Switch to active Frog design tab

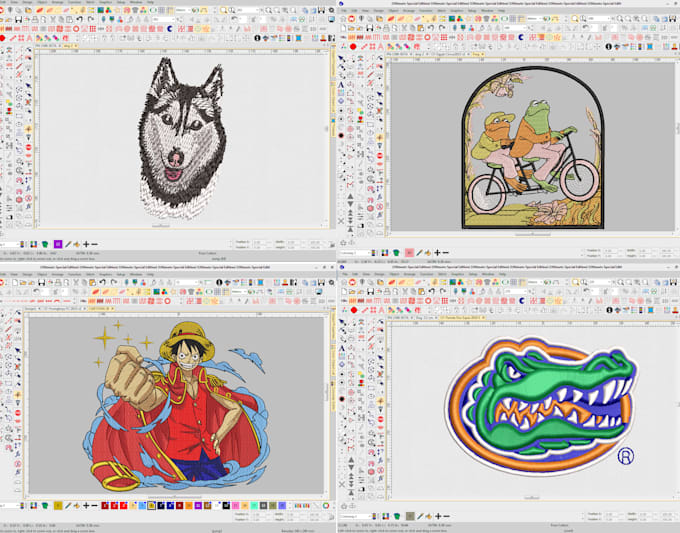476,54
